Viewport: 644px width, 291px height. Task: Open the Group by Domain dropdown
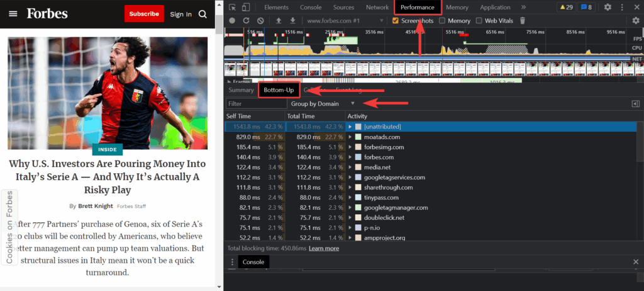(x=323, y=104)
